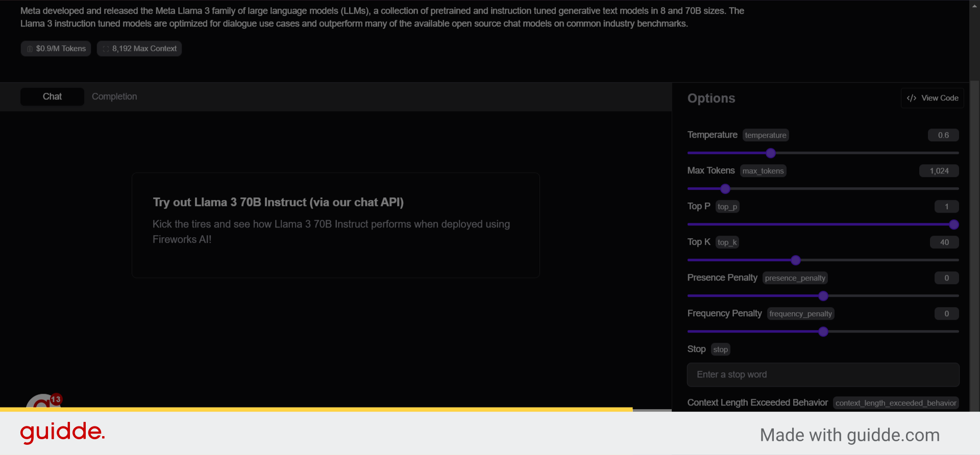
Task: Click the Top P value field
Action: [x=947, y=207]
